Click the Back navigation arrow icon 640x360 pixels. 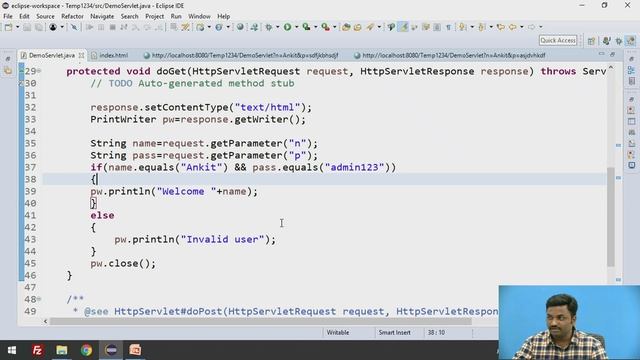[x=513, y=27]
